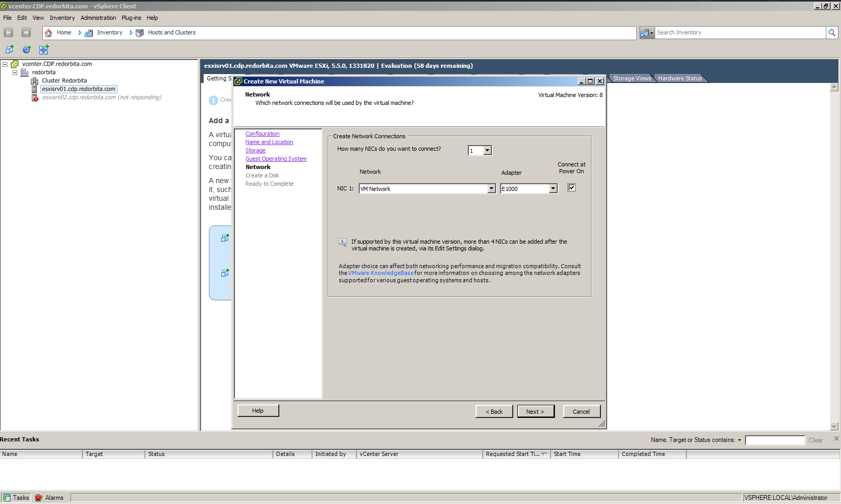Select the not responding esxisrv02 host icon
Image resolution: width=841 pixels, height=504 pixels.
(35, 98)
